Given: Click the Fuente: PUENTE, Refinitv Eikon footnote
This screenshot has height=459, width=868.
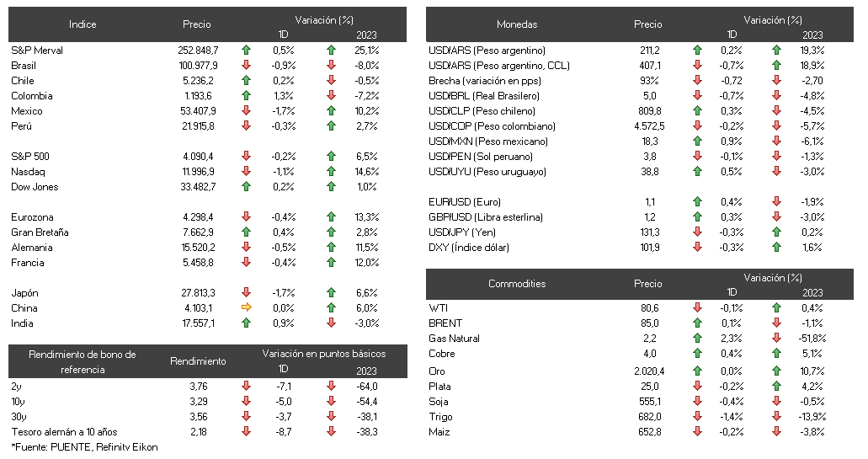Looking at the screenshot, I should coord(84,447).
